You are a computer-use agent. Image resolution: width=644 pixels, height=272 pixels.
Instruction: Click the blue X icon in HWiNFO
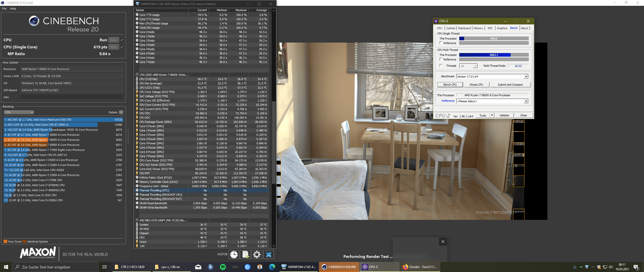pos(268,254)
